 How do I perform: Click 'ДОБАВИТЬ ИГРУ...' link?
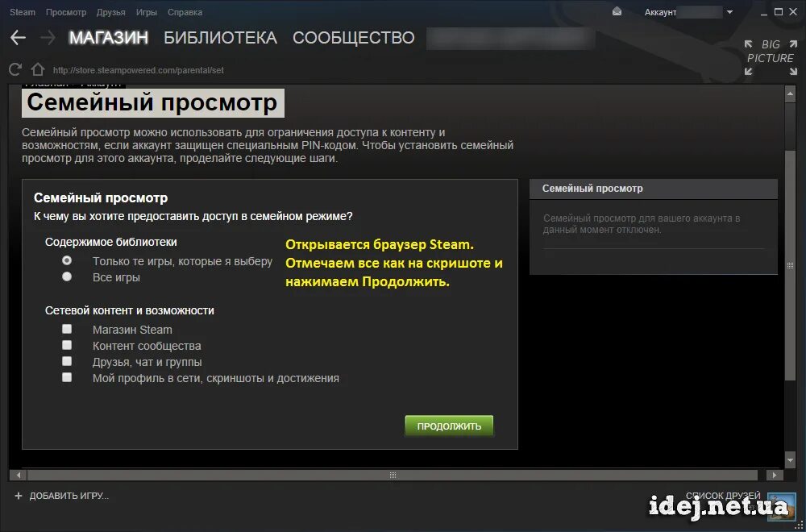(x=69, y=496)
